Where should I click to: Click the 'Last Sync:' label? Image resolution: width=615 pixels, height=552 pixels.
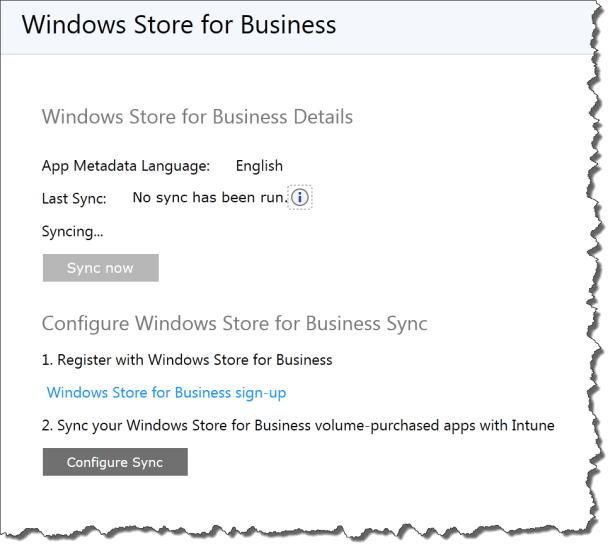(x=74, y=199)
